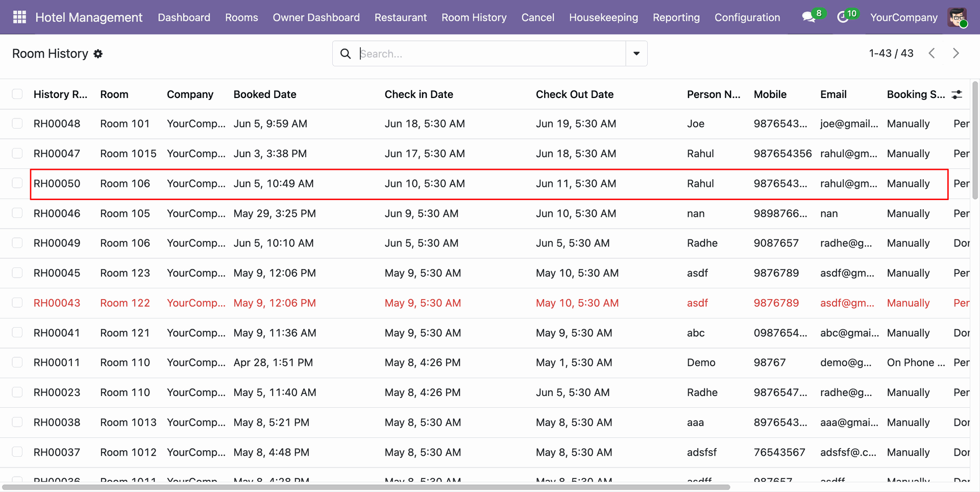Open the optional columns adjust icon

(957, 94)
